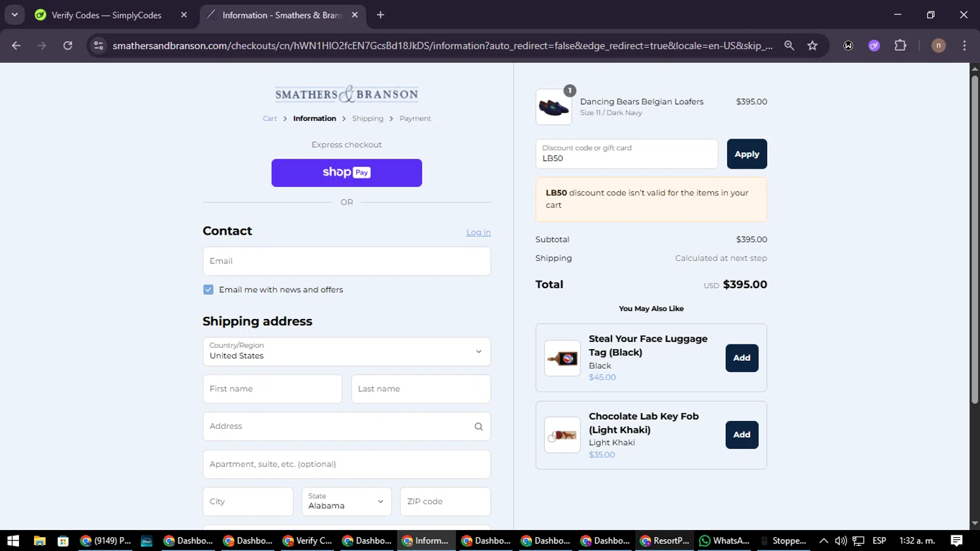980x551 pixels.
Task: Open a new browser tab
Action: (x=380, y=15)
